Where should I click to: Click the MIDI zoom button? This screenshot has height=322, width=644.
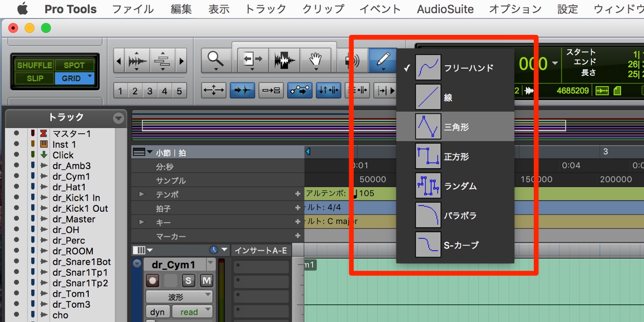[x=162, y=61]
